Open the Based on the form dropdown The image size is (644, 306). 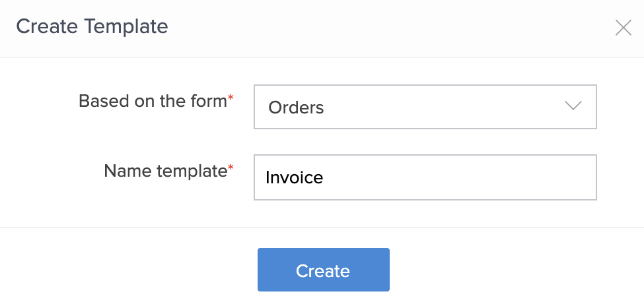425,107
